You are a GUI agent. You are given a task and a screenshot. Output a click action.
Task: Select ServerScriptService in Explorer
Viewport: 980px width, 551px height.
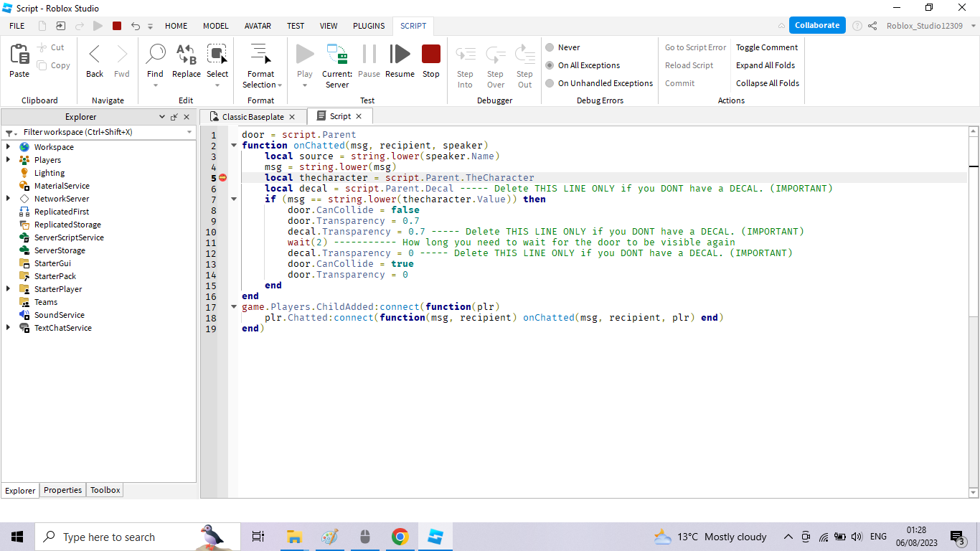[x=69, y=237]
